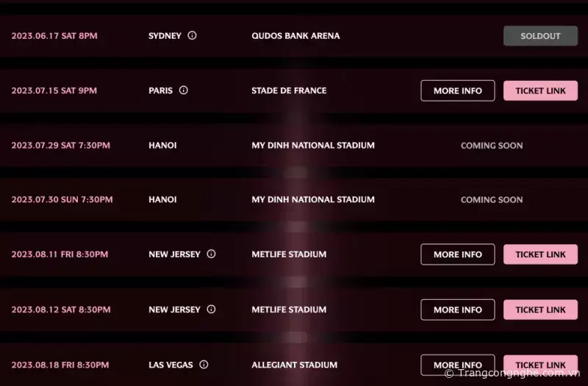Click the info icon next to Las Vegas
The width and height of the screenshot is (588, 386).
coord(204,365)
